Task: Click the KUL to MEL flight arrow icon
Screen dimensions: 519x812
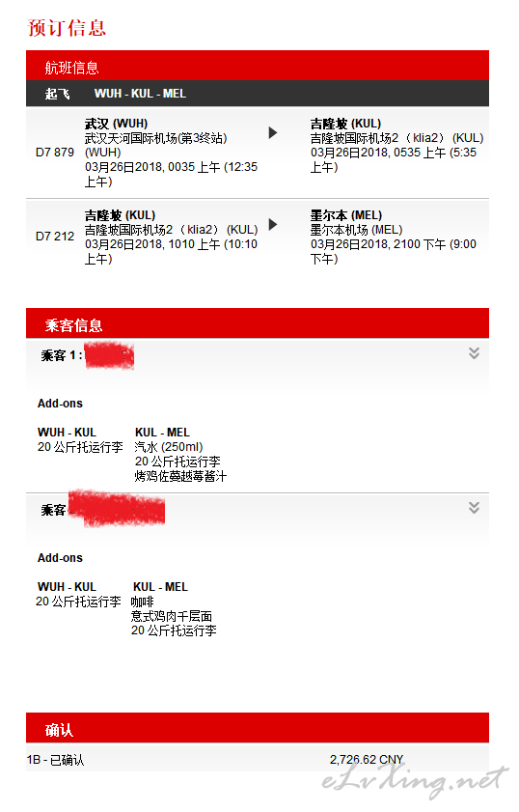Action: pos(273,224)
